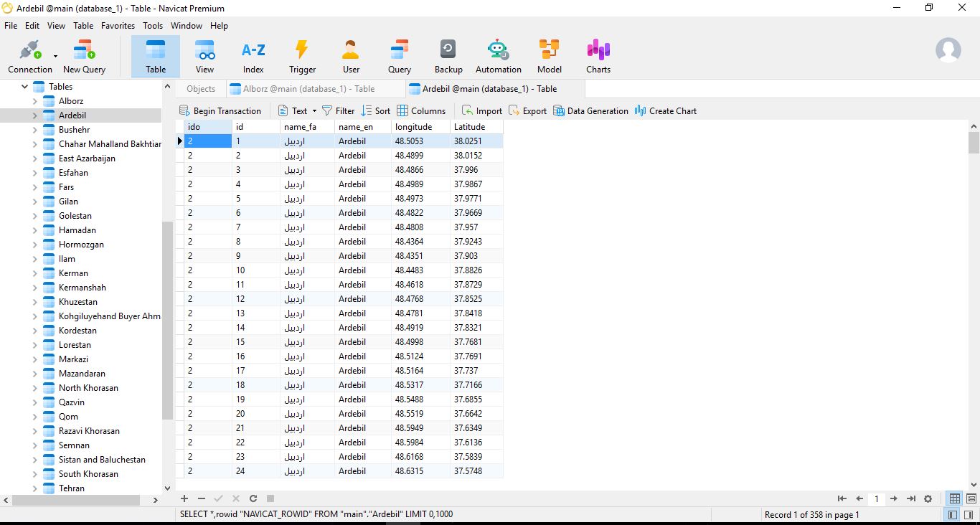
Task: Select the Table toolbar icon
Action: pos(156,57)
